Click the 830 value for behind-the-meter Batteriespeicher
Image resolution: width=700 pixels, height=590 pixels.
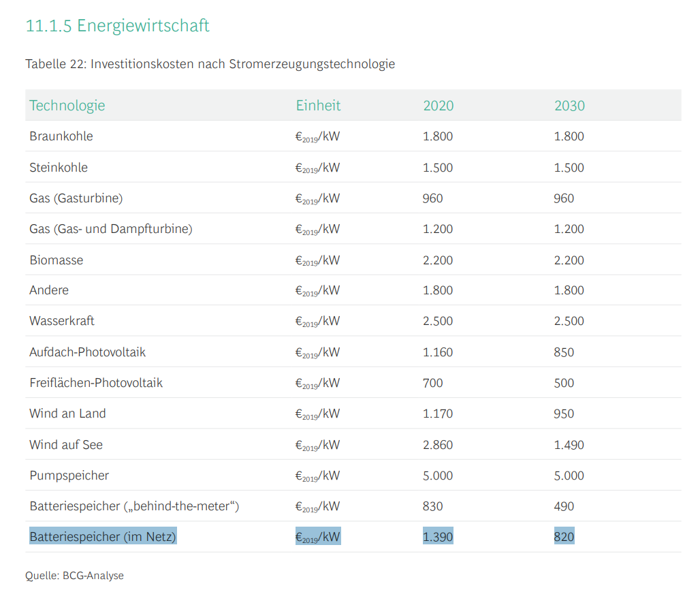pyautogui.click(x=432, y=506)
